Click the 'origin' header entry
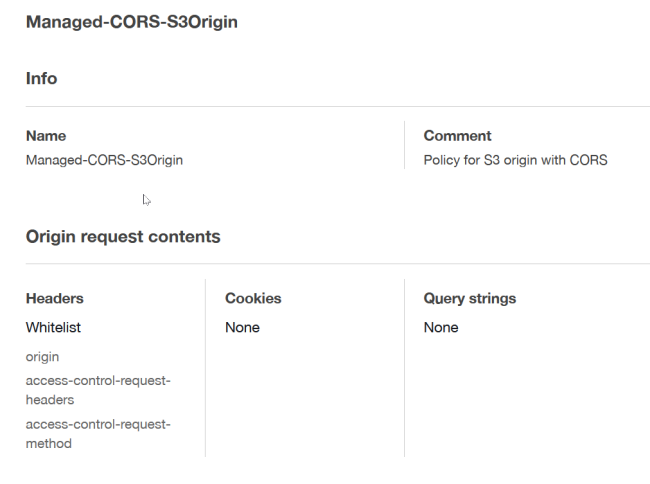650x484 pixels. (x=43, y=356)
